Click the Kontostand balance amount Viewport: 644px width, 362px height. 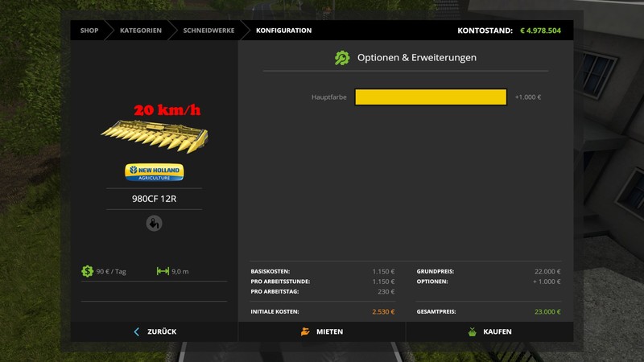[540, 31]
